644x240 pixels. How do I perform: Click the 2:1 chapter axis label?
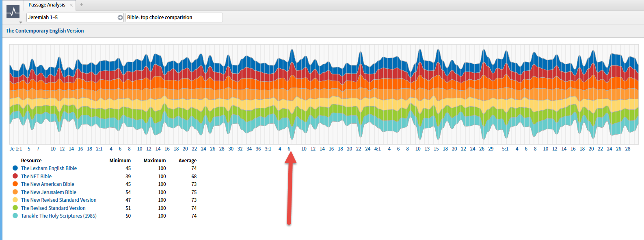(99, 149)
